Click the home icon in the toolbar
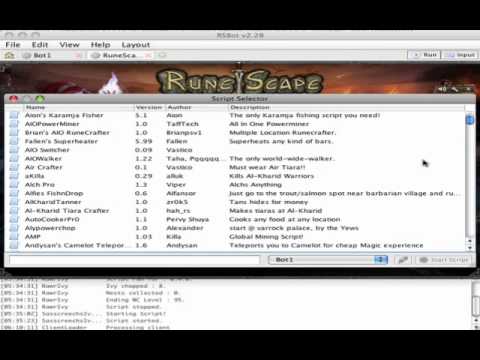 pyautogui.click(x=9, y=55)
